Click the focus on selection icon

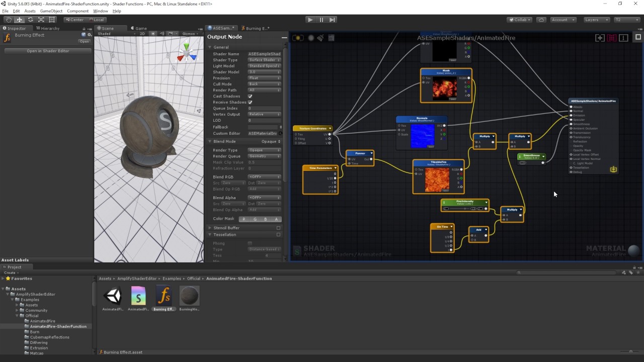[x=600, y=38]
